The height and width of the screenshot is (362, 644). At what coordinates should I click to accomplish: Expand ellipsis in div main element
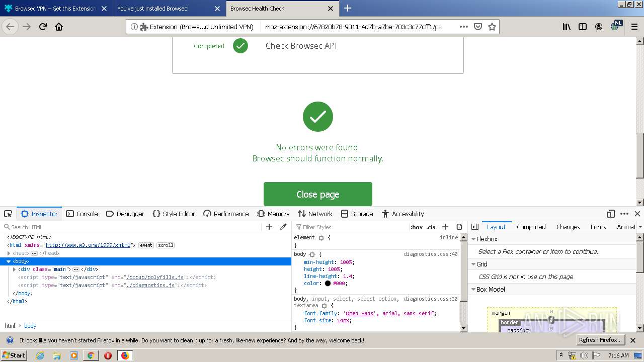75,269
